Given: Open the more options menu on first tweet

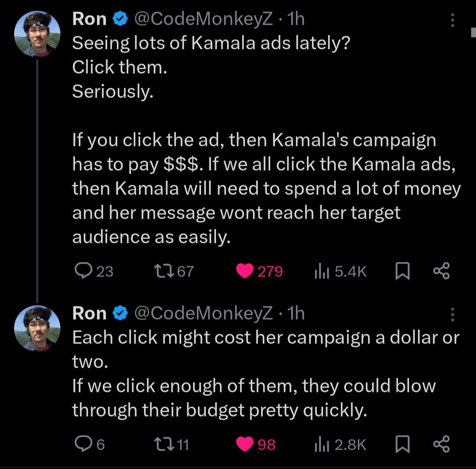Looking at the screenshot, I should [x=452, y=20].
